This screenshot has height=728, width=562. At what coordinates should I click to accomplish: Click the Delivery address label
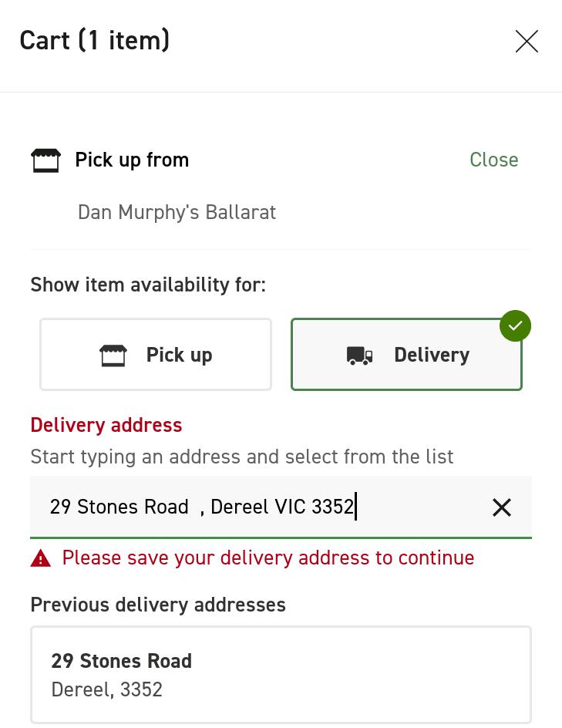106,425
